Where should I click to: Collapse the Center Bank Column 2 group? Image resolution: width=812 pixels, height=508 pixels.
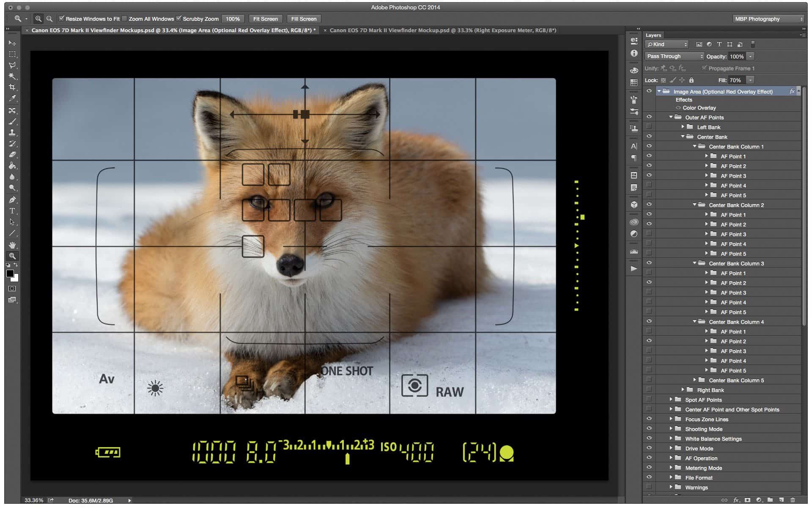694,205
